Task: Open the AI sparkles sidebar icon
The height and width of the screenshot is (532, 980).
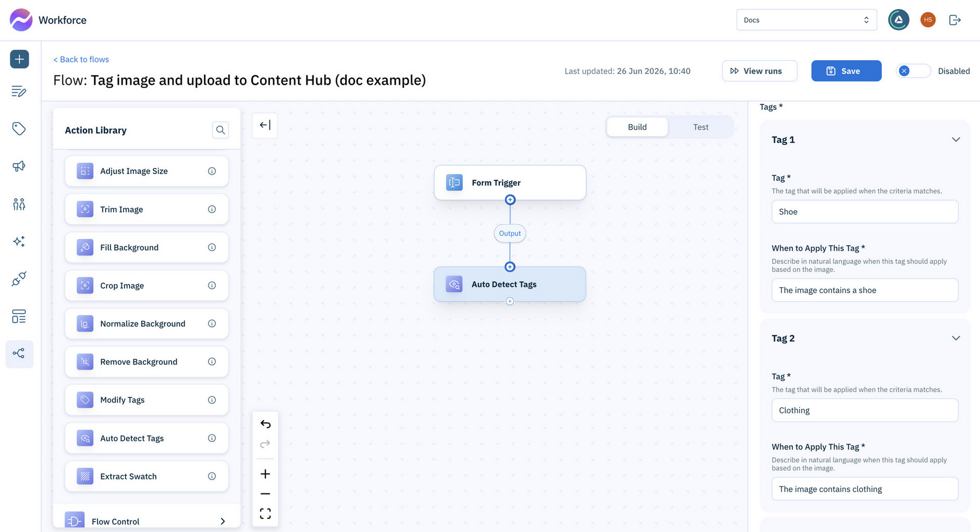Action: click(19, 241)
